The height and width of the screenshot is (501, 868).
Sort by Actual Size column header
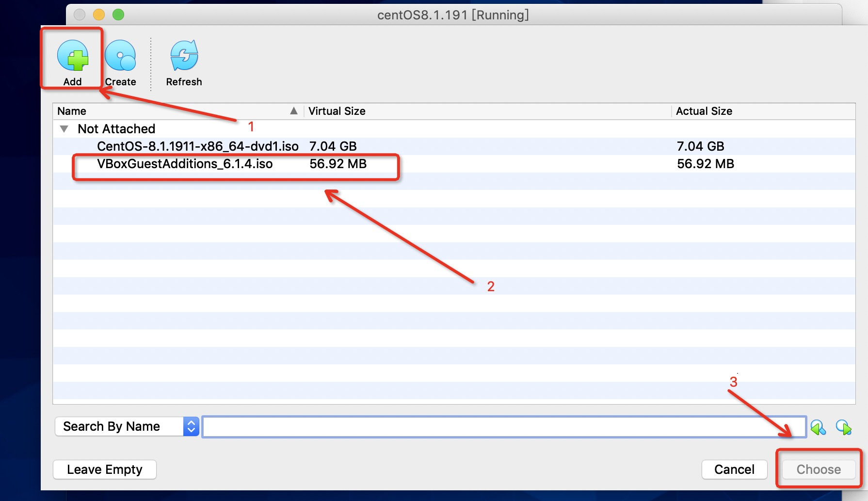click(x=763, y=111)
